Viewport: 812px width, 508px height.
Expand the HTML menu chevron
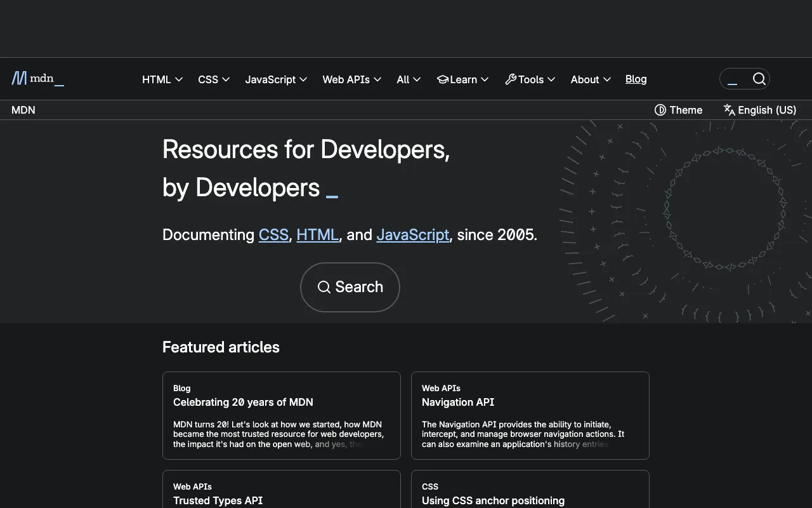coord(179,79)
